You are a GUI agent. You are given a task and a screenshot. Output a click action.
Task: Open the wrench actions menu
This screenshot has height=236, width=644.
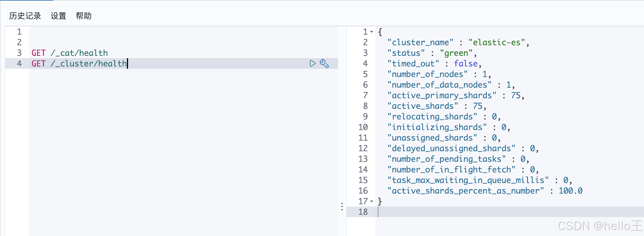324,63
